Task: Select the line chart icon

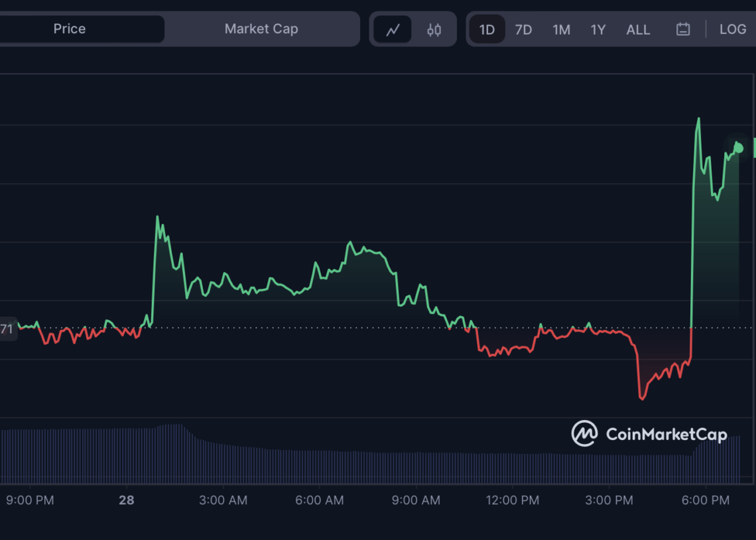Action: tap(393, 29)
